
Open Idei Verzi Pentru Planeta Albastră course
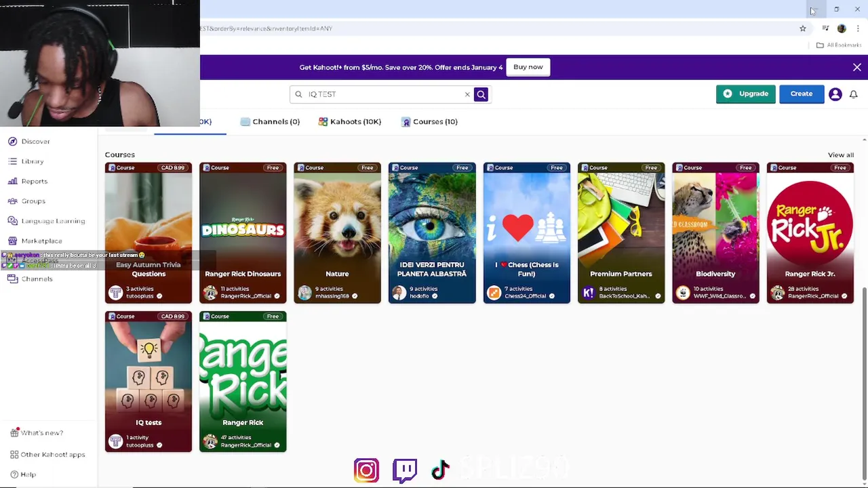[x=432, y=232]
